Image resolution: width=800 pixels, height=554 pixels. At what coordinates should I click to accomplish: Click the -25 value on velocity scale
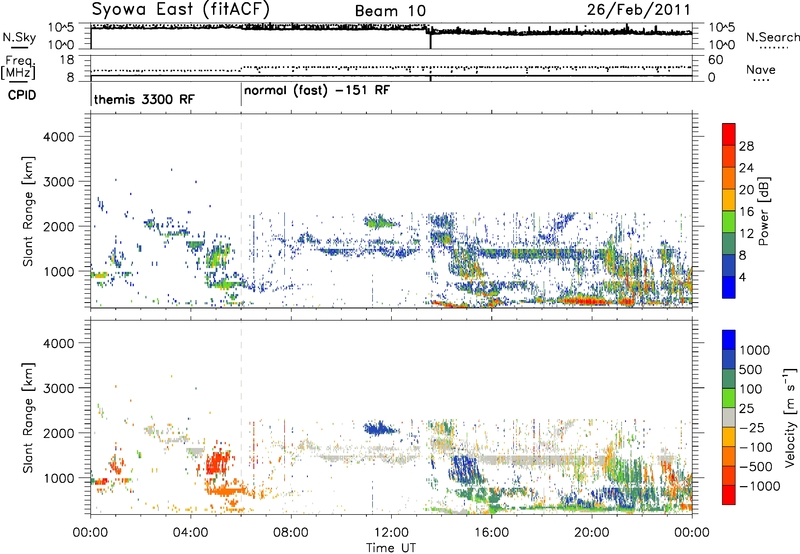753,428
